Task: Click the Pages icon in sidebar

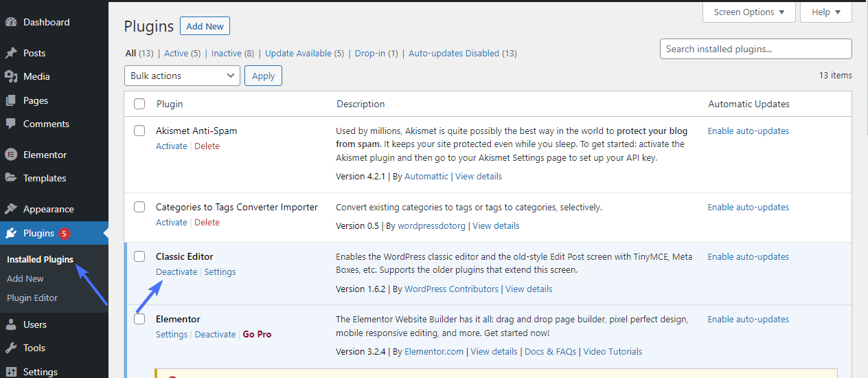Action: tap(11, 100)
